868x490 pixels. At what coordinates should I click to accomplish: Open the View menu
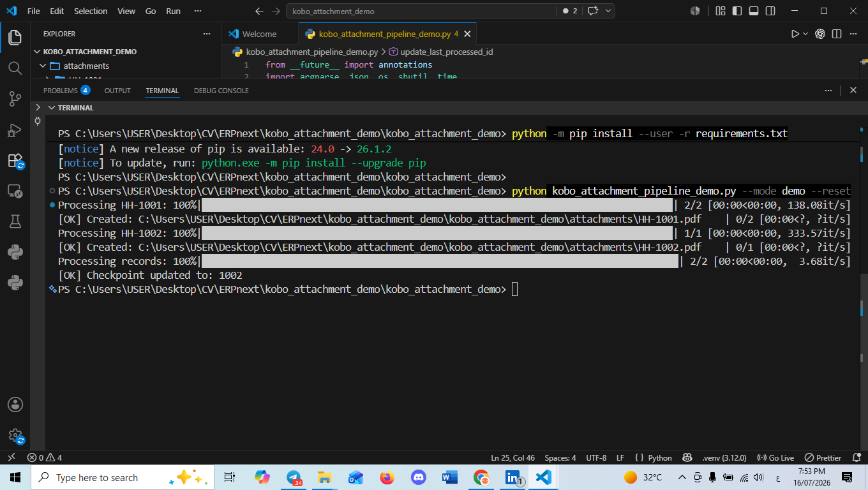coord(126,11)
